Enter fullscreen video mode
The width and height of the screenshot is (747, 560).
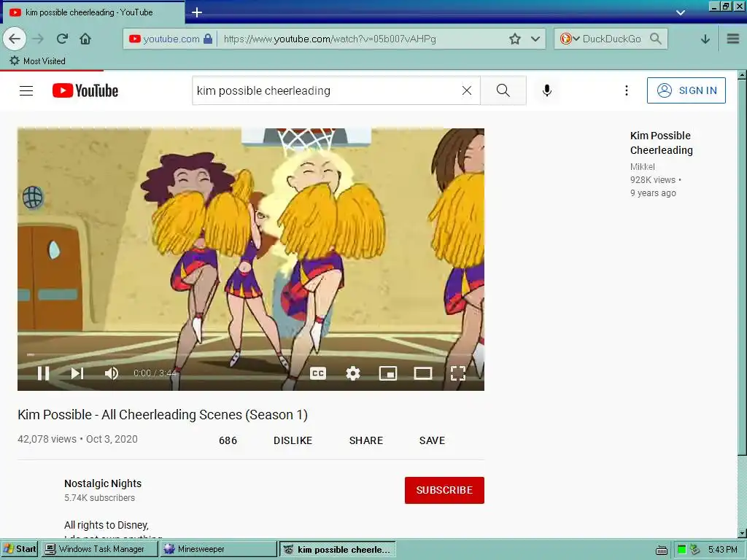click(x=458, y=373)
